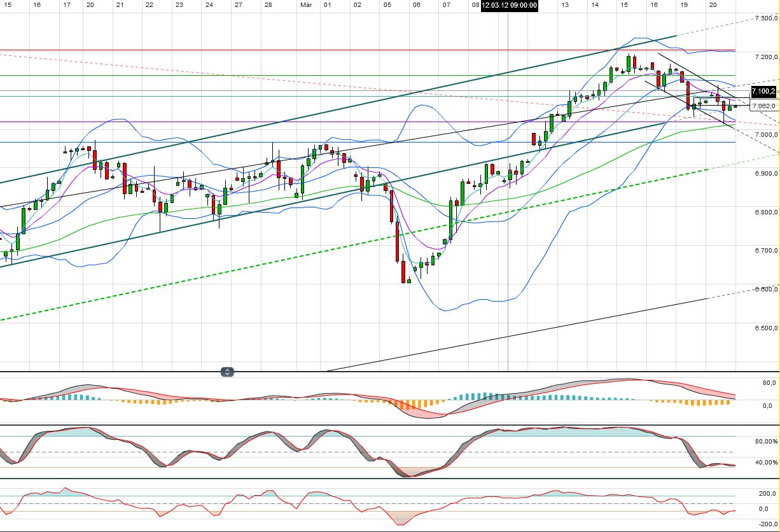This screenshot has height=532, width=780.
Task: Click the Már month label on the time axis
Action: point(306,5)
